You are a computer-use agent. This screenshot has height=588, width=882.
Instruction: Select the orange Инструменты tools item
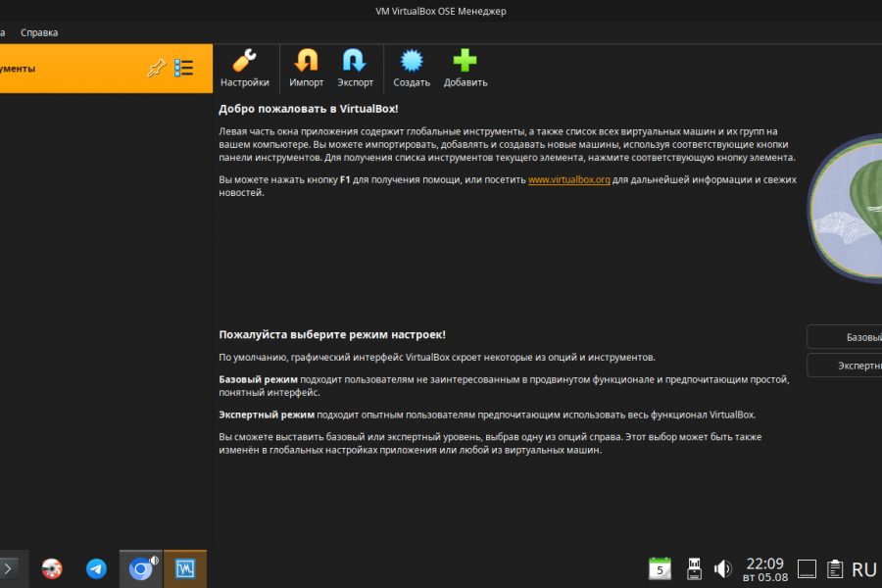coord(106,69)
